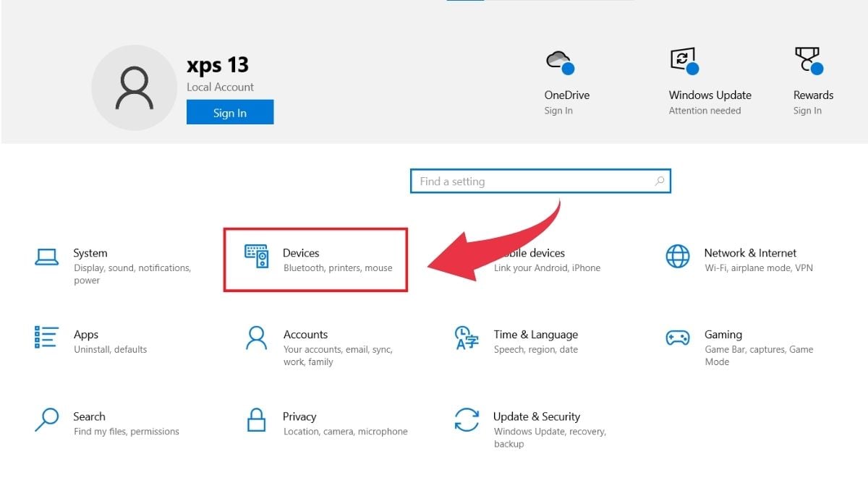The width and height of the screenshot is (868, 488).
Task: Click 'Display, sound, notifications, power' description
Action: 132,274
